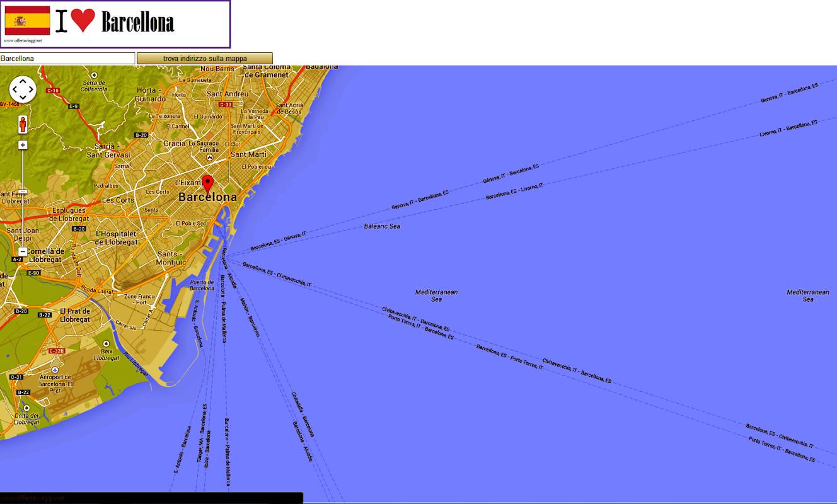The width and height of the screenshot is (837, 504).
Task: Focus the Barcellona address input field
Action: coord(67,59)
